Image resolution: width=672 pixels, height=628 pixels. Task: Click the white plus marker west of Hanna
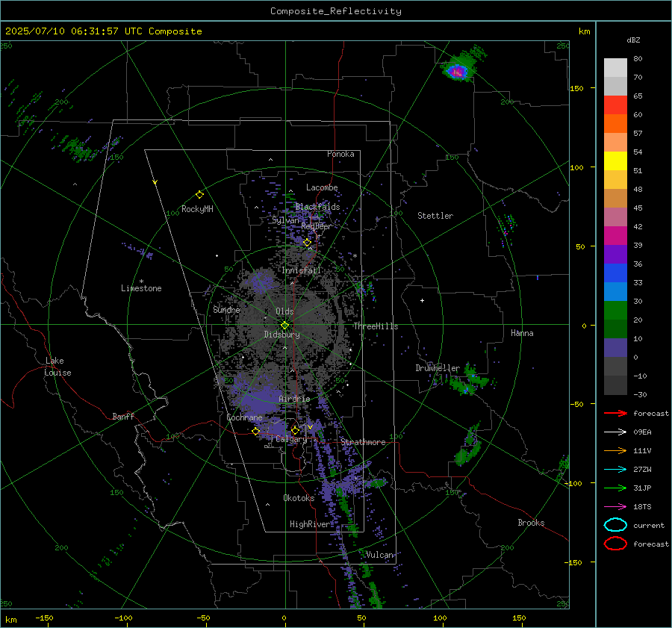pyautogui.click(x=422, y=300)
